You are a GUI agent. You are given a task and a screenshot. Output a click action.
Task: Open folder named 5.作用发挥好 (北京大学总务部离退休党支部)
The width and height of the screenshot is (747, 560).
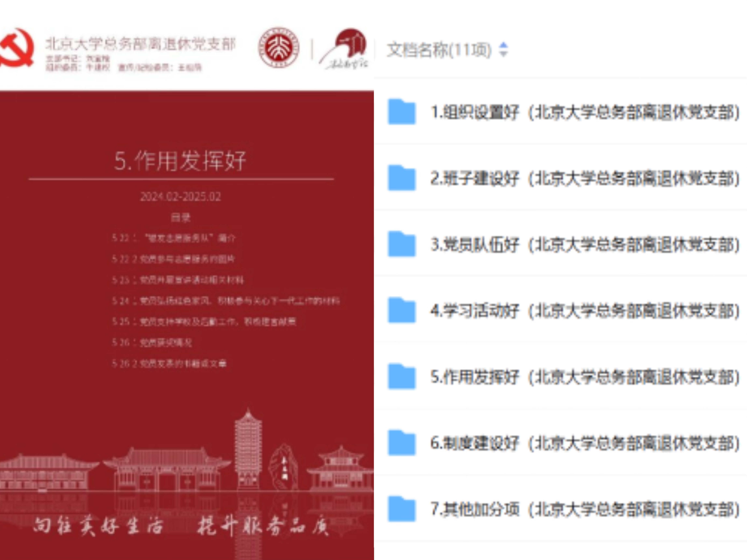585,377
